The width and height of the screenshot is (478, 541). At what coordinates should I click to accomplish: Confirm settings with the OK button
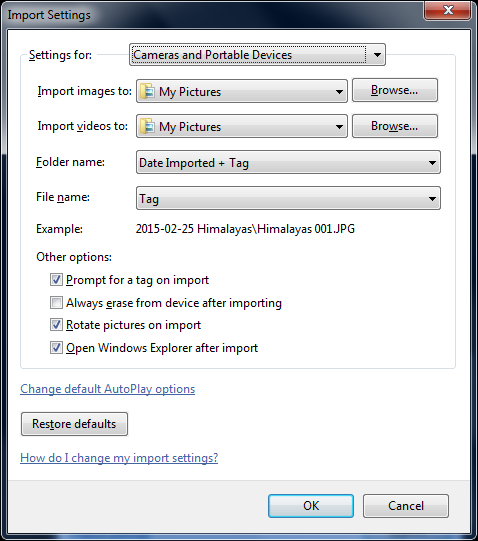311,506
